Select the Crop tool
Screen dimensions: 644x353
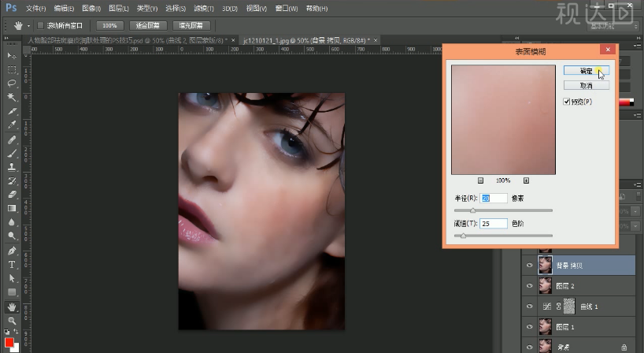point(12,111)
